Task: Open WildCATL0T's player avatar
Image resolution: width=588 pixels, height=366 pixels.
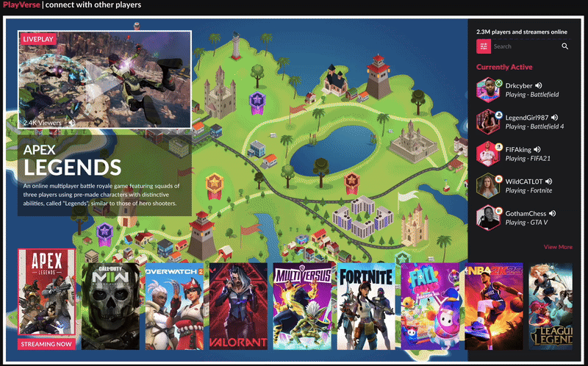Action: click(x=488, y=185)
